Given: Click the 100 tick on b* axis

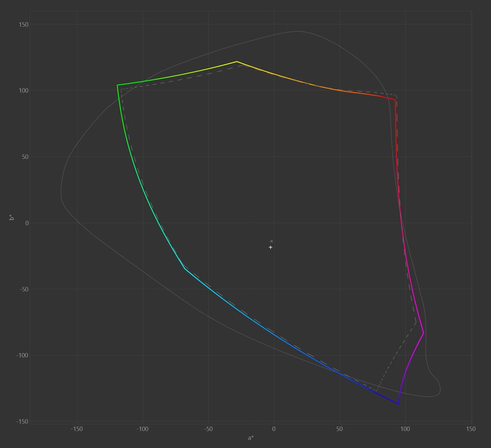Looking at the screenshot, I should click(x=23, y=90).
